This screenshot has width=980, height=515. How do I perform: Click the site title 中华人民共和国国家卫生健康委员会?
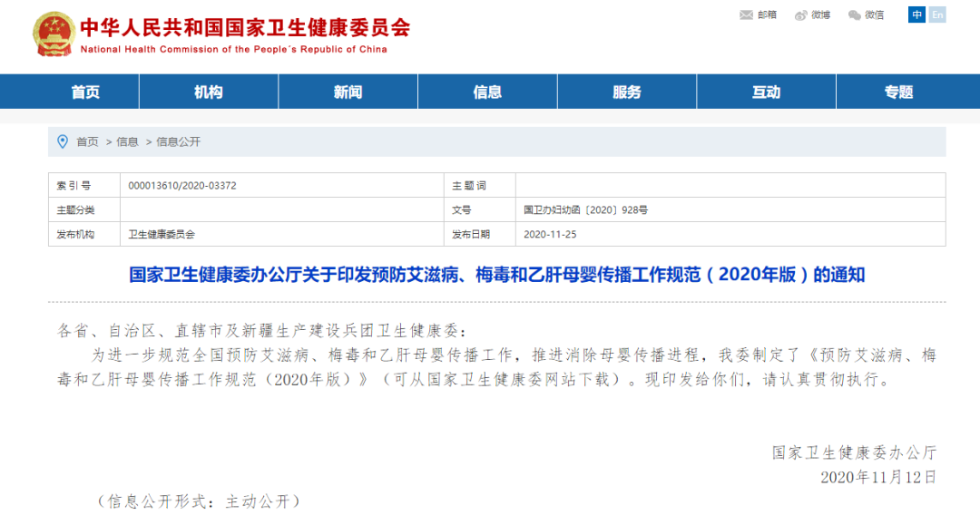point(245,27)
